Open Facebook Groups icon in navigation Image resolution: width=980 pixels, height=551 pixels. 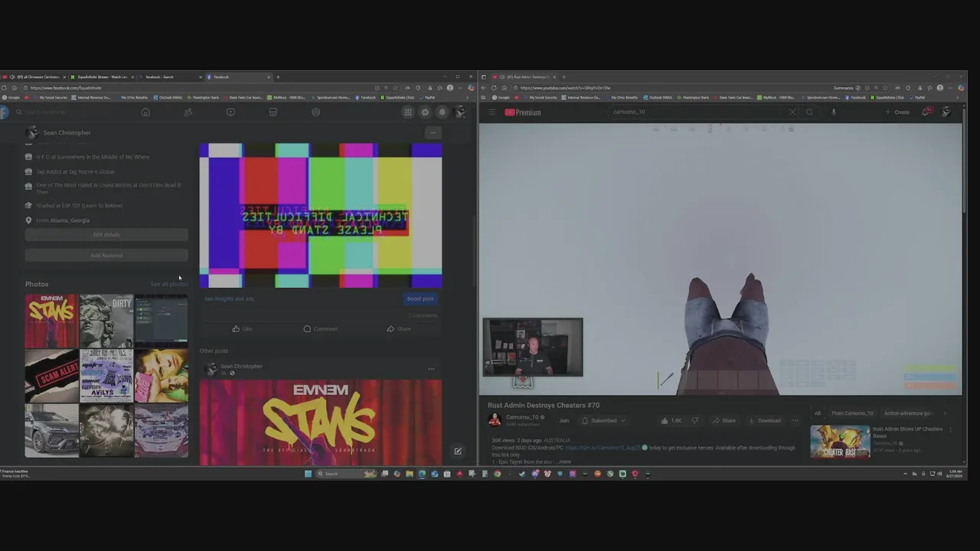pos(315,112)
